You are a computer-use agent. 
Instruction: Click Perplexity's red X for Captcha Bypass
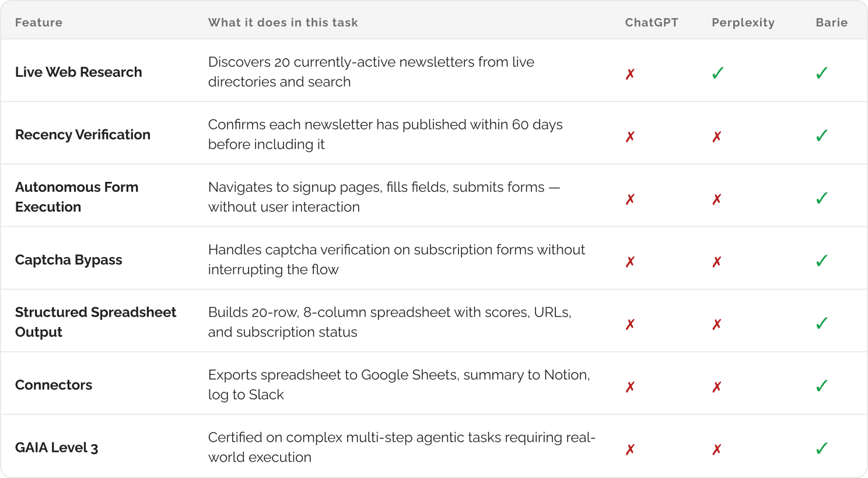click(x=717, y=262)
